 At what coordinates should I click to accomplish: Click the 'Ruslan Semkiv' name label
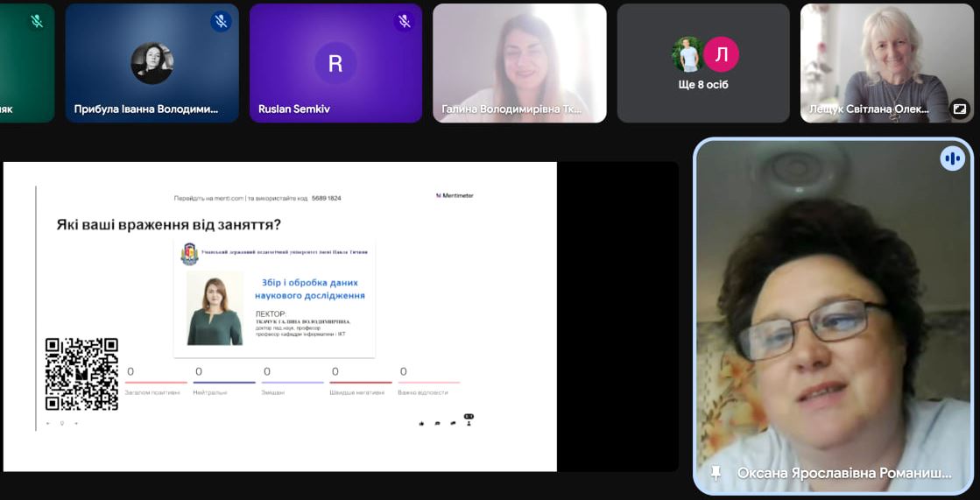(294, 109)
